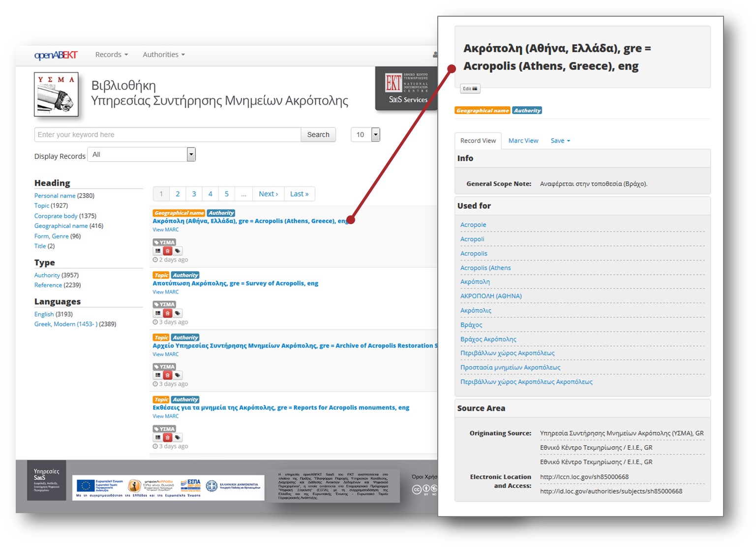The height and width of the screenshot is (549, 756).
Task: Open the Display Records dropdown set to All
Action: [x=142, y=155]
